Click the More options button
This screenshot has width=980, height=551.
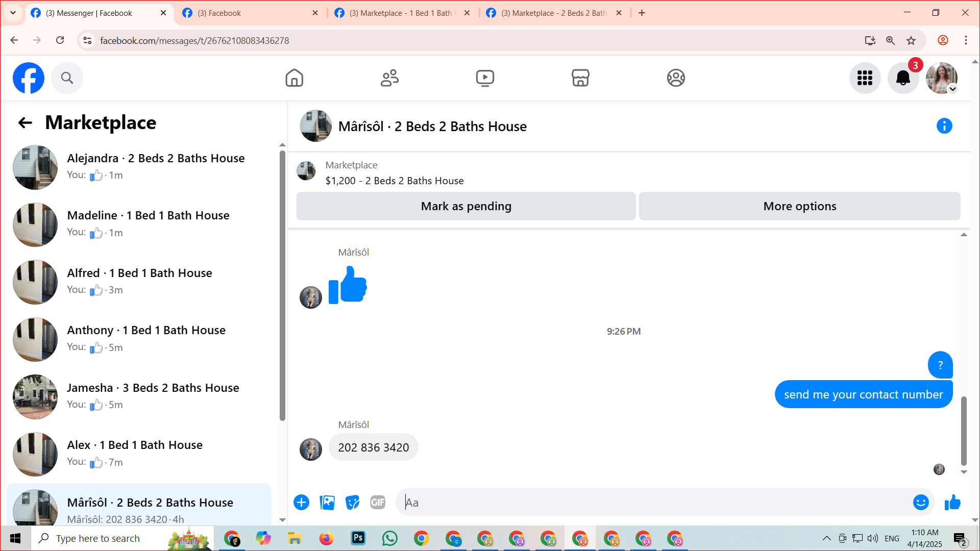pos(799,206)
